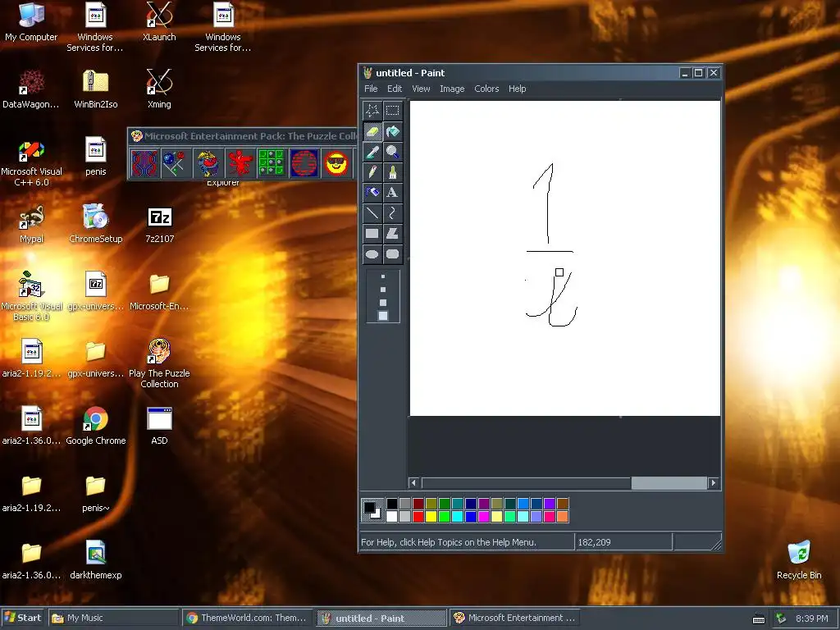Select the 7z2107 desktop icon
The height and width of the screenshot is (630, 840).
coord(160,225)
